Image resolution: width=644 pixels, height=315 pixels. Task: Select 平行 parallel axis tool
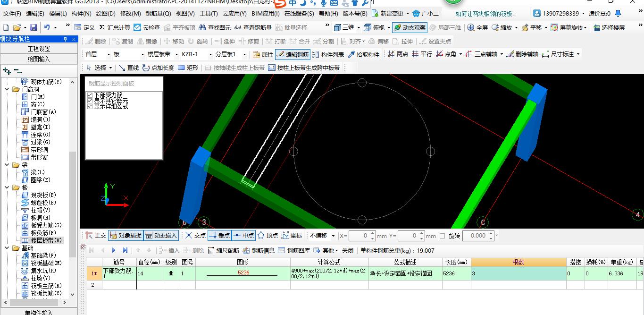422,54
